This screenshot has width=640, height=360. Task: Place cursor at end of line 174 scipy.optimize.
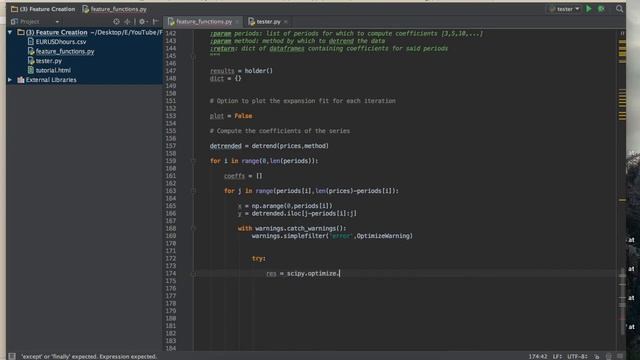pyautogui.click(x=340, y=273)
